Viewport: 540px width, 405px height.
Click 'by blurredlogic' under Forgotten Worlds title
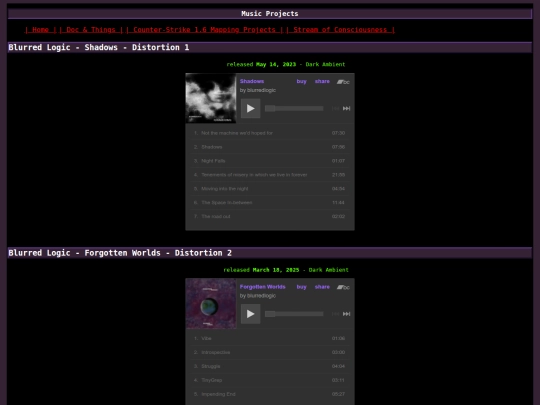pos(258,295)
